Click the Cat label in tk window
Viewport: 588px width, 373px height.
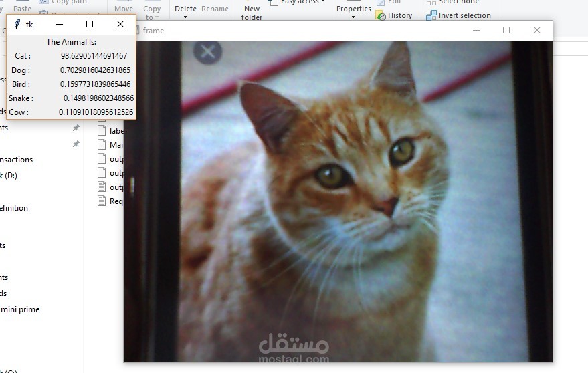tap(23, 56)
